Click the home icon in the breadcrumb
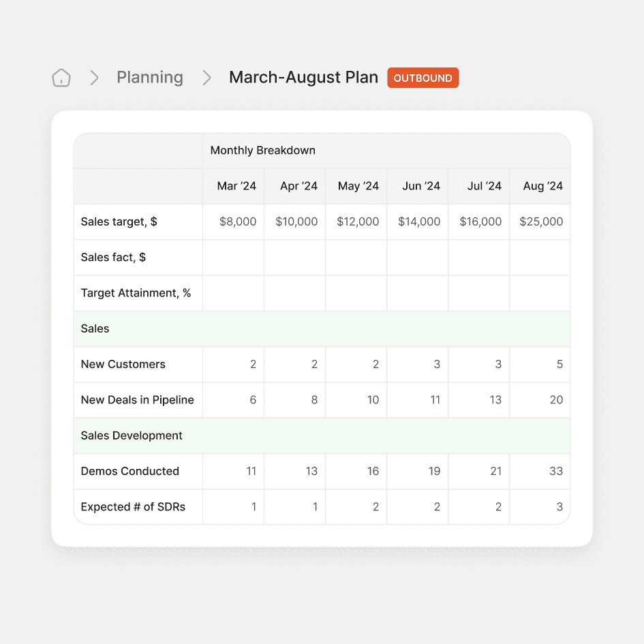644x644 pixels. coord(61,78)
